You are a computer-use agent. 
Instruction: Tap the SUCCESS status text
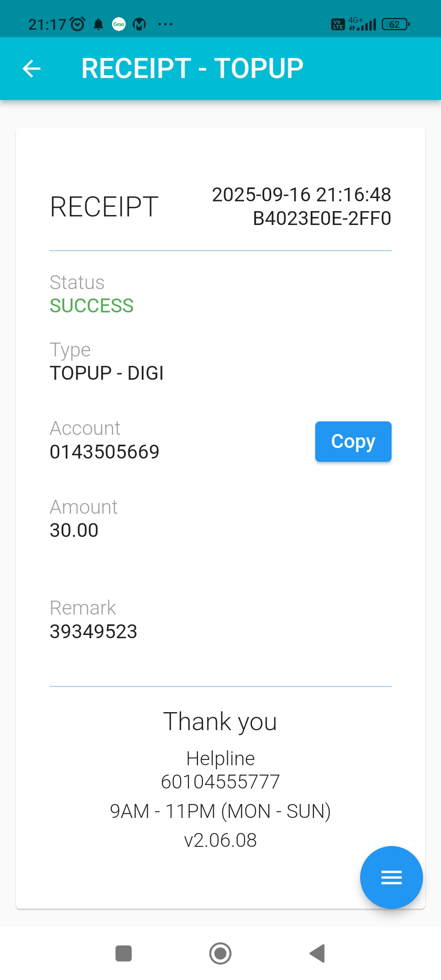[91, 305]
